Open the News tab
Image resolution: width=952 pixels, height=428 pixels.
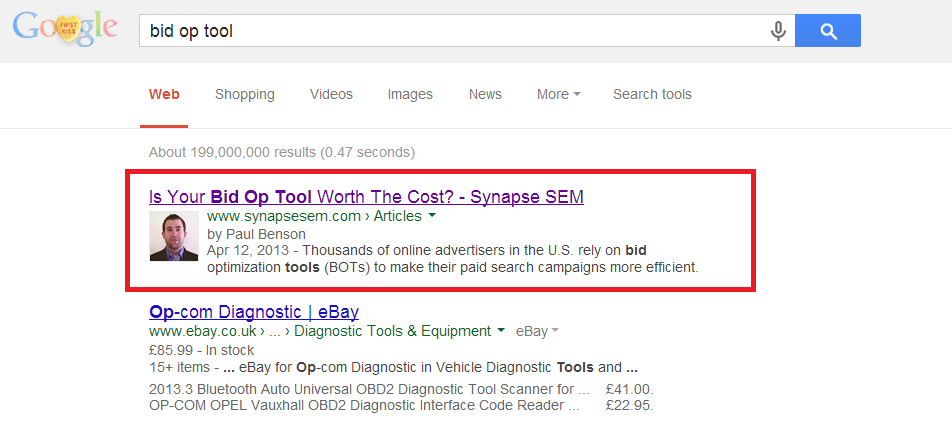[485, 95]
